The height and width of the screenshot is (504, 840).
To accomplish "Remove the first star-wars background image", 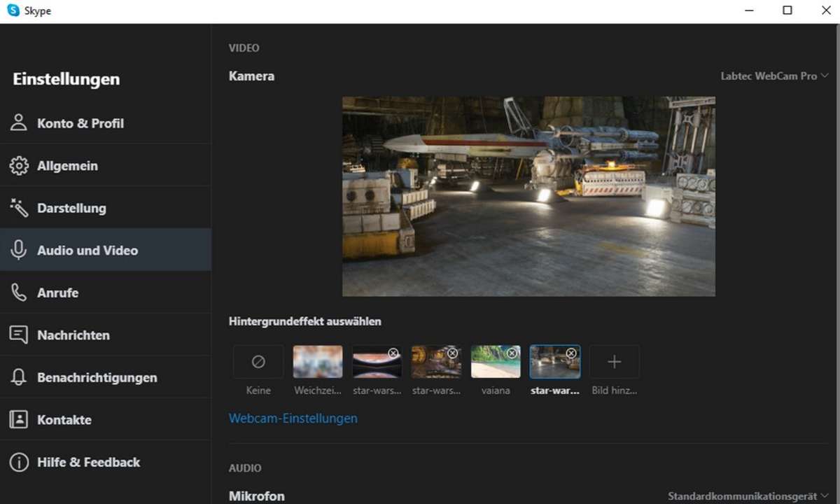I will (x=393, y=353).
